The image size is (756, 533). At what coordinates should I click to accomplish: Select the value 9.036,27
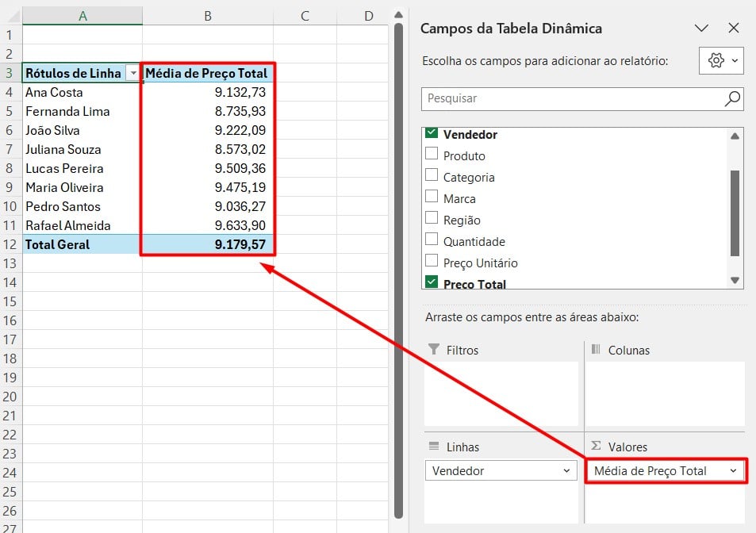click(x=208, y=206)
